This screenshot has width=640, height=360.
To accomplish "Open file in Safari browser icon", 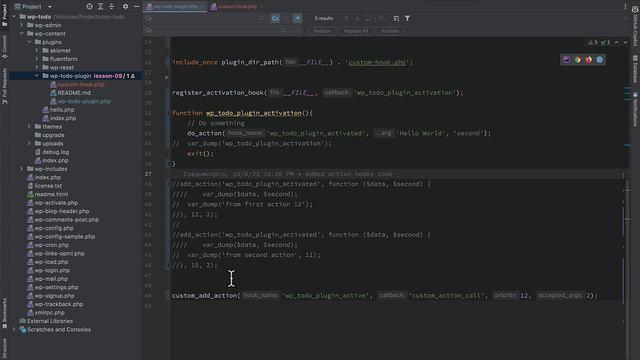I will click(600, 60).
